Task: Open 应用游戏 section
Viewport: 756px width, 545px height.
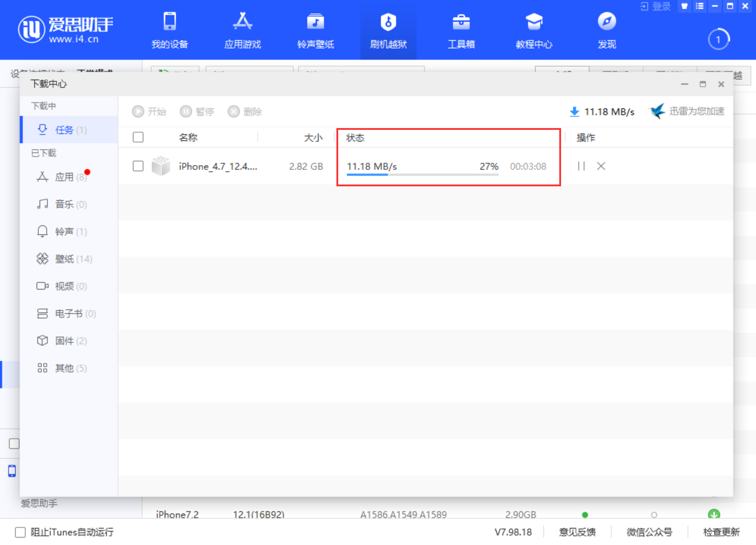Action: tap(242, 30)
